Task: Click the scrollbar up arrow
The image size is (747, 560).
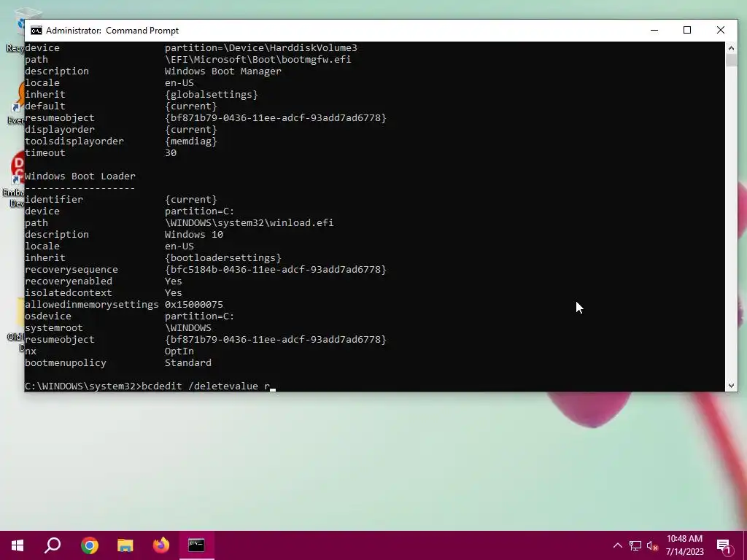Action: [731, 47]
